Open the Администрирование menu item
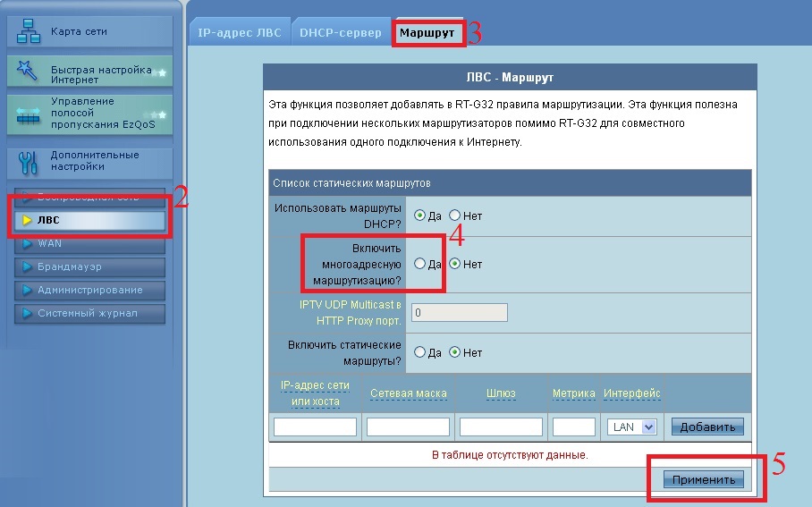Screen dimensions: 812x507 click(89, 290)
